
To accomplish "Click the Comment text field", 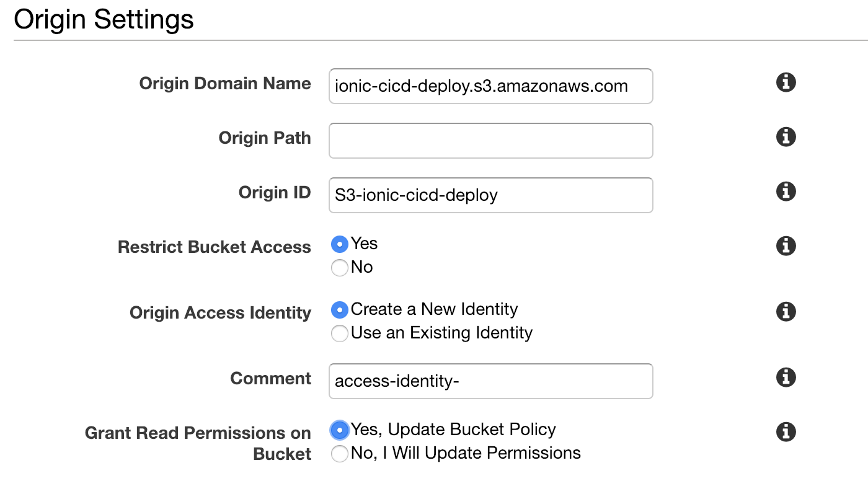I will (490, 381).
